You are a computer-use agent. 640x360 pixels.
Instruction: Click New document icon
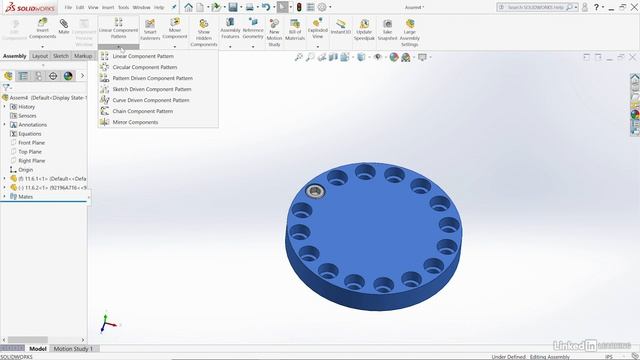coord(200,7)
